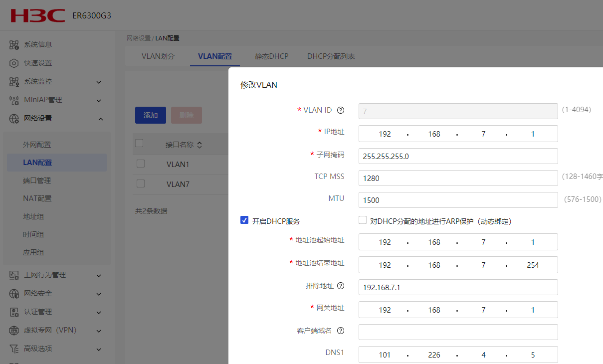Screen dimensions: 603x364
Task: Open 快速设置 via its sidebar icon
Action: [14, 63]
